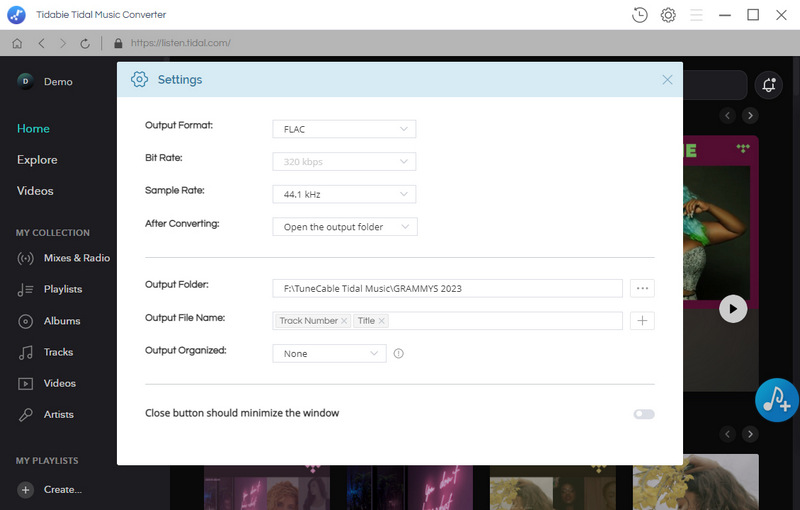Click the browser home icon
Viewport: 800px width, 510px height.
pyautogui.click(x=17, y=43)
